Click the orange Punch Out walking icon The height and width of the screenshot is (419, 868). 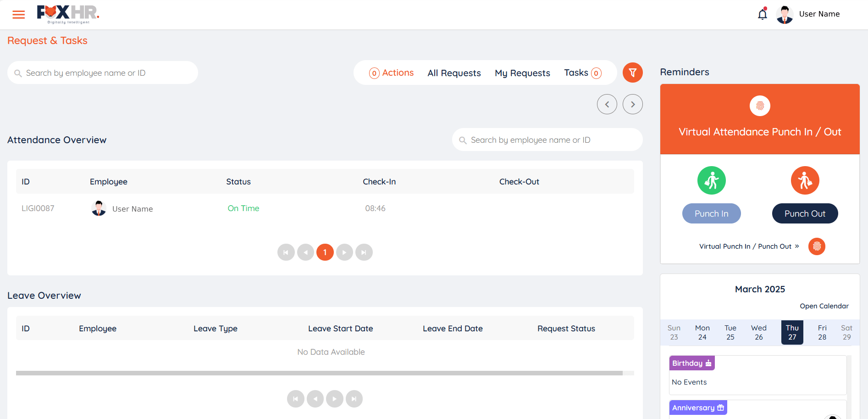click(x=805, y=180)
